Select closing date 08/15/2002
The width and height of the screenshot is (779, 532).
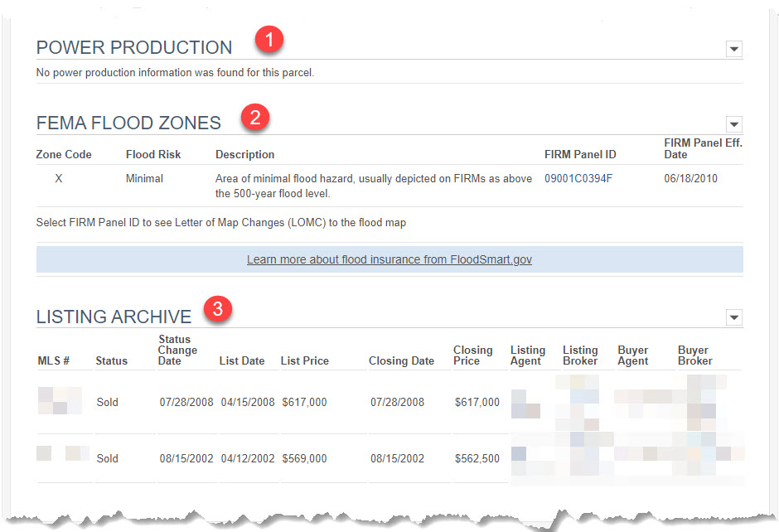click(x=398, y=458)
